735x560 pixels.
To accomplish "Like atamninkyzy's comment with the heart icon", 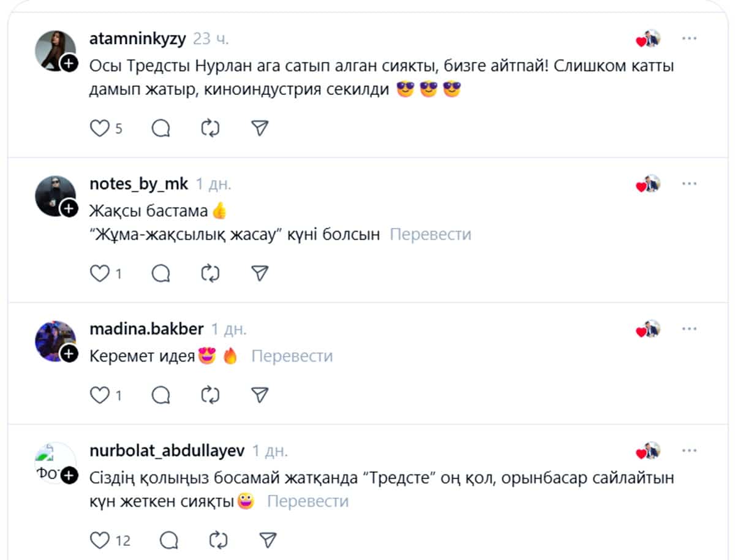I will (100, 127).
